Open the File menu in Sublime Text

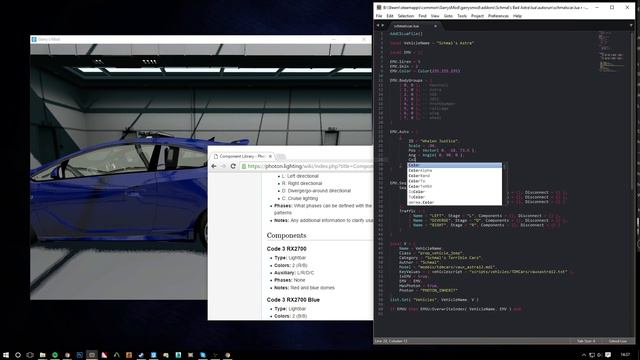coord(379,16)
